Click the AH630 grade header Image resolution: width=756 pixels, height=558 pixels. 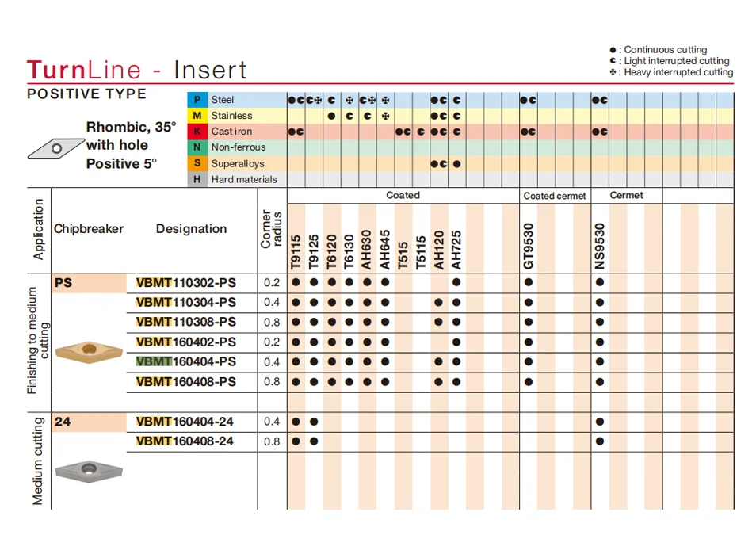tap(367, 250)
